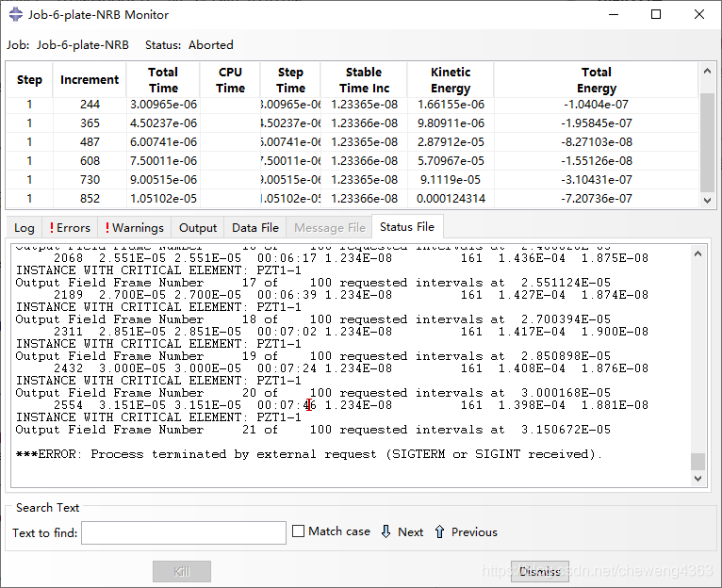The width and height of the screenshot is (722, 588).
Task: Select the increment 244 cell
Action: [90, 105]
